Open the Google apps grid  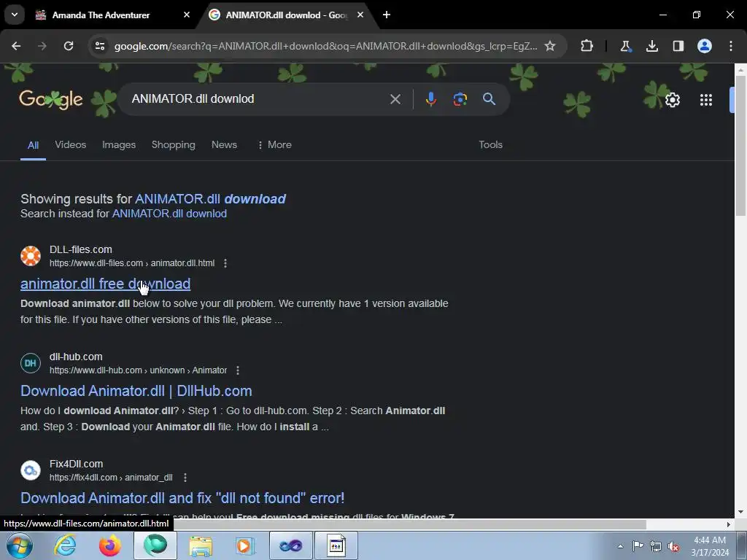(x=706, y=100)
